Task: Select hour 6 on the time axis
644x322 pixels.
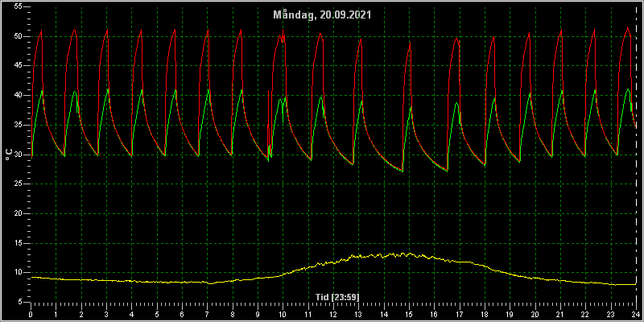Action: (x=182, y=315)
